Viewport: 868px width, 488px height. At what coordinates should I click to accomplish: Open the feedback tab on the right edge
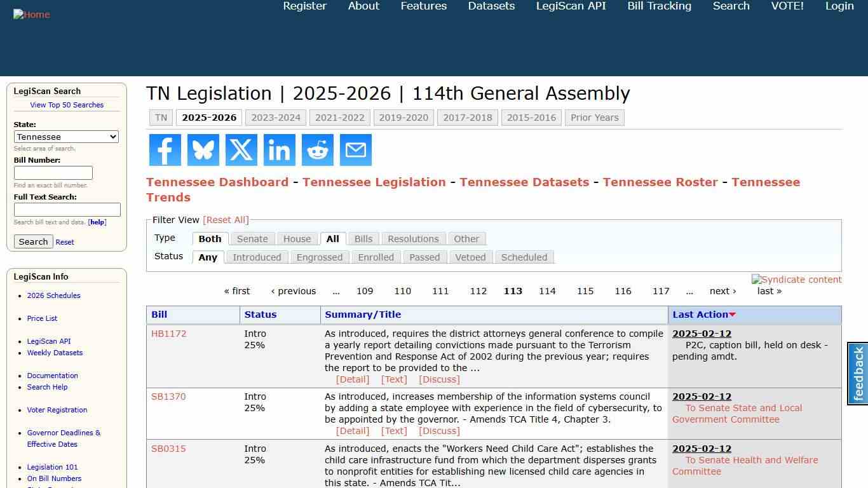click(x=857, y=371)
